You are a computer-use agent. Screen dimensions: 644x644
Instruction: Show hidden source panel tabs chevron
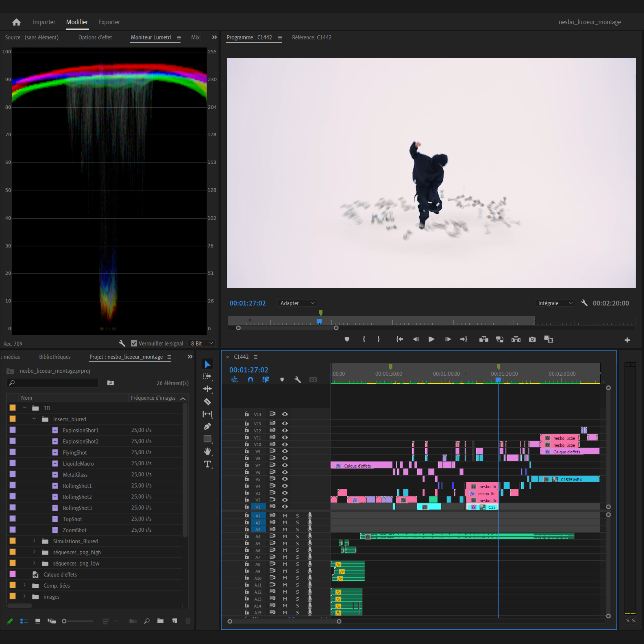click(x=214, y=37)
